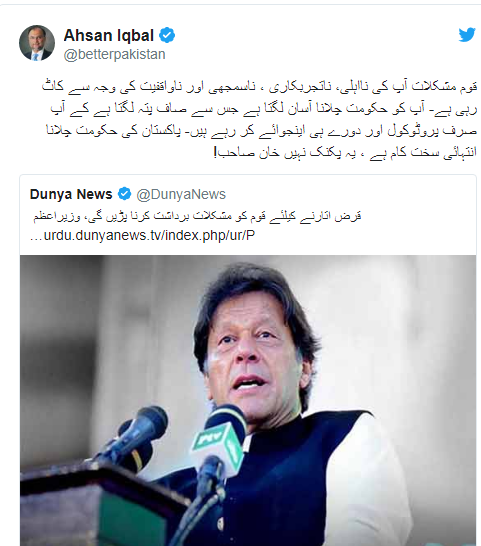This screenshot has width=481, height=546.
Task: Visit the @betterpakistan handle
Action: [114, 55]
